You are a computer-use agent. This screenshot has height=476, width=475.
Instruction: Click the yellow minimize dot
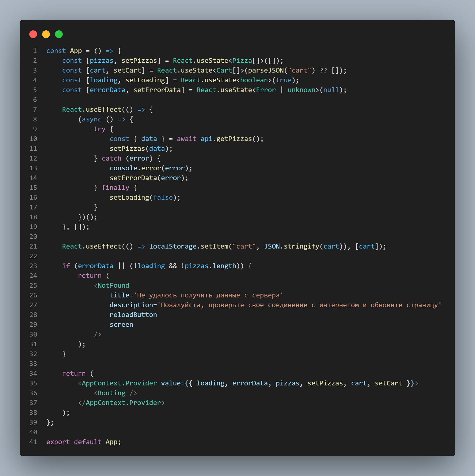pyautogui.click(x=46, y=34)
